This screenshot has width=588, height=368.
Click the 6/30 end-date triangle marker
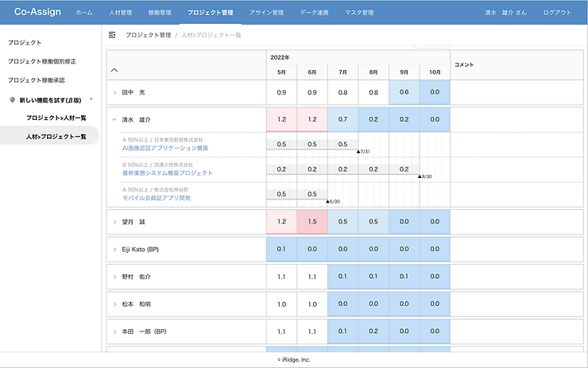[327, 201]
